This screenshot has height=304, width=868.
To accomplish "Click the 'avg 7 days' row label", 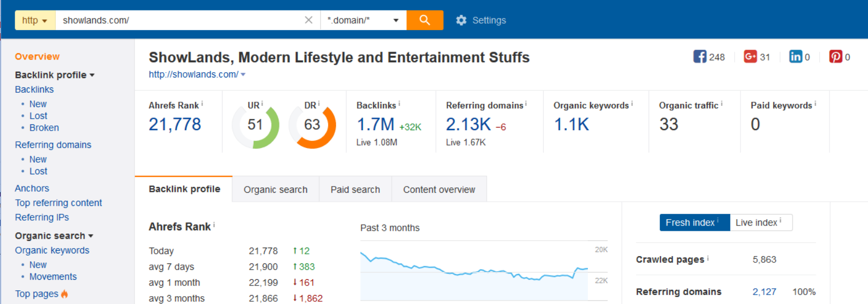I will point(171,267).
